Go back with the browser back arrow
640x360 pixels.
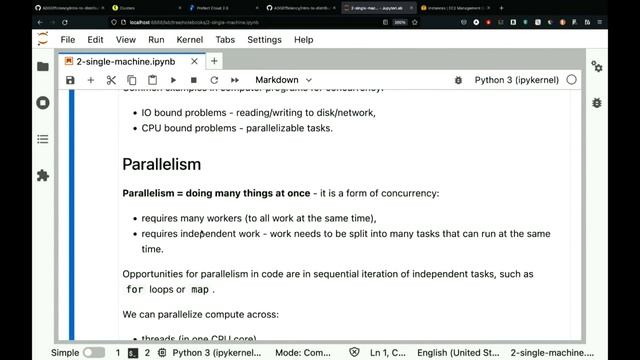coord(40,22)
